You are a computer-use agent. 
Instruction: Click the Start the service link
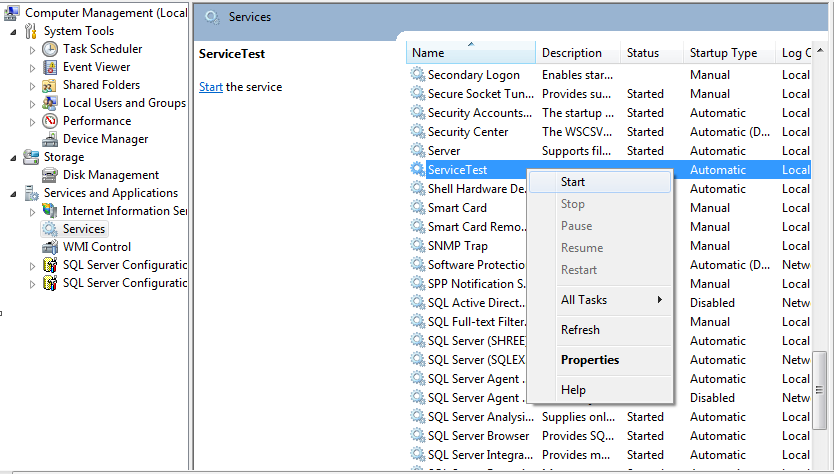(x=211, y=87)
